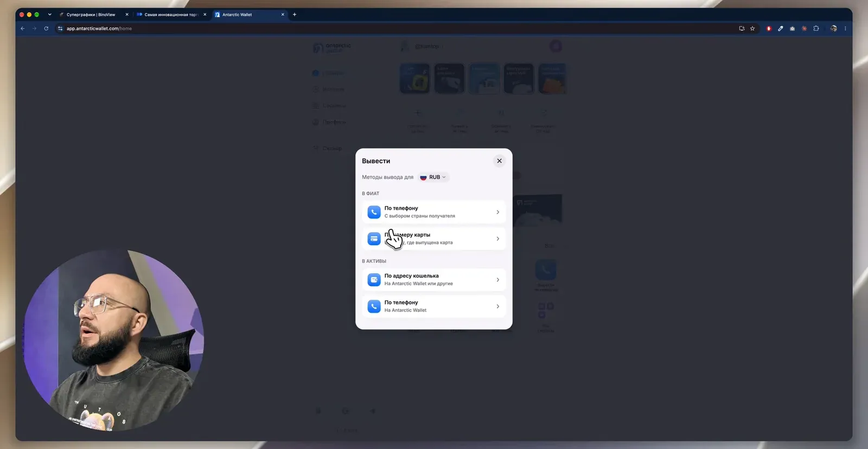Open the camera screenshot extension
Screen dimensions: 868x449
793,29
